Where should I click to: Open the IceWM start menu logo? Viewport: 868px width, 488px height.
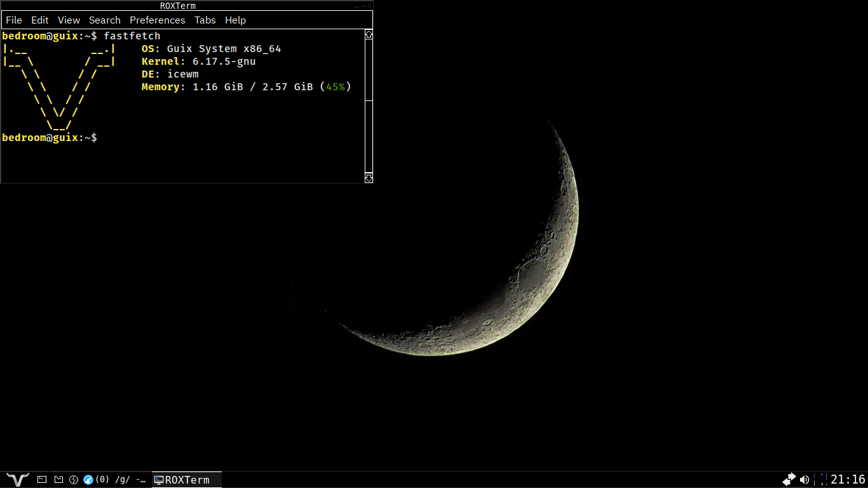pos(17,480)
